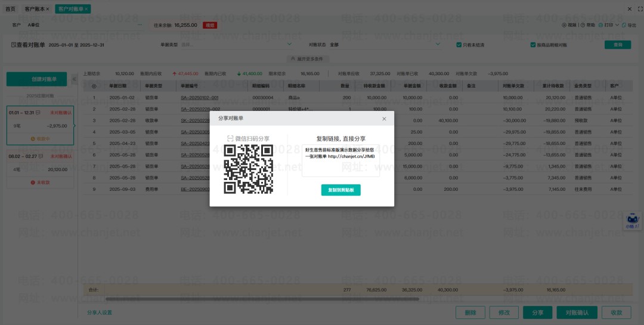Viewport: 644px width, 325px height.
Task: Open 分享人设置 link
Action: tap(100, 312)
